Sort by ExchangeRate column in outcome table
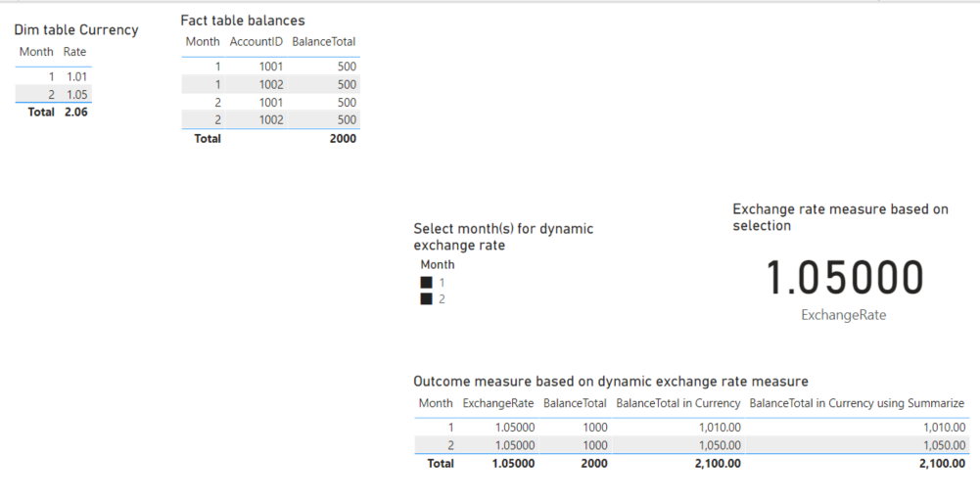This screenshot has width=980, height=499. point(498,403)
